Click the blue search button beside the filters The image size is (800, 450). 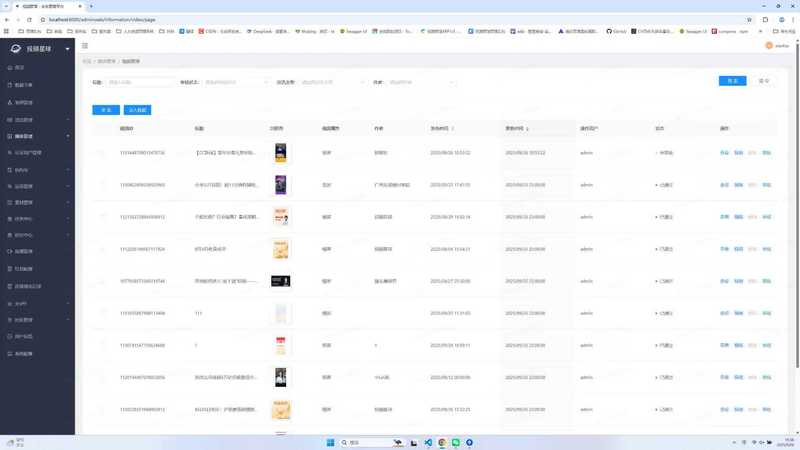[732, 81]
